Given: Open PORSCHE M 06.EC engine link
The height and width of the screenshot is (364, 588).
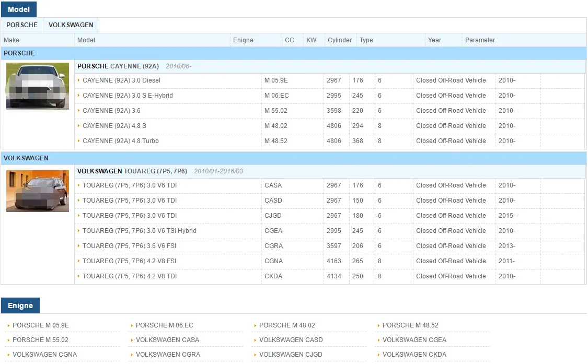Looking at the screenshot, I should point(165,325).
